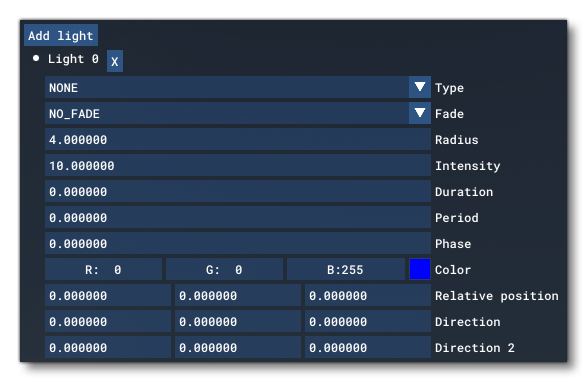Adjust the R color channel field
This screenshot has height=382, width=587.
click(104, 269)
